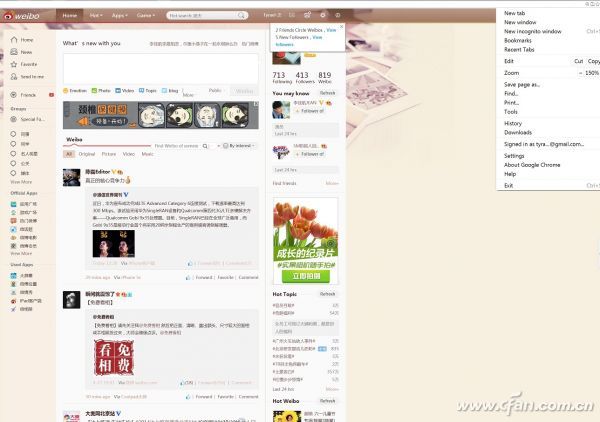600x422 pixels.
Task: Click the Weibo logo in the header
Action: (x=22, y=16)
